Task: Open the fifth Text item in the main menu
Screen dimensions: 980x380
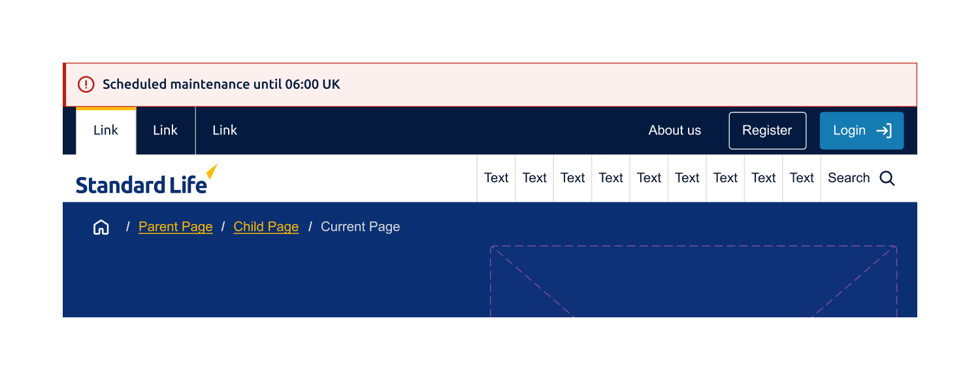Action: 649,178
